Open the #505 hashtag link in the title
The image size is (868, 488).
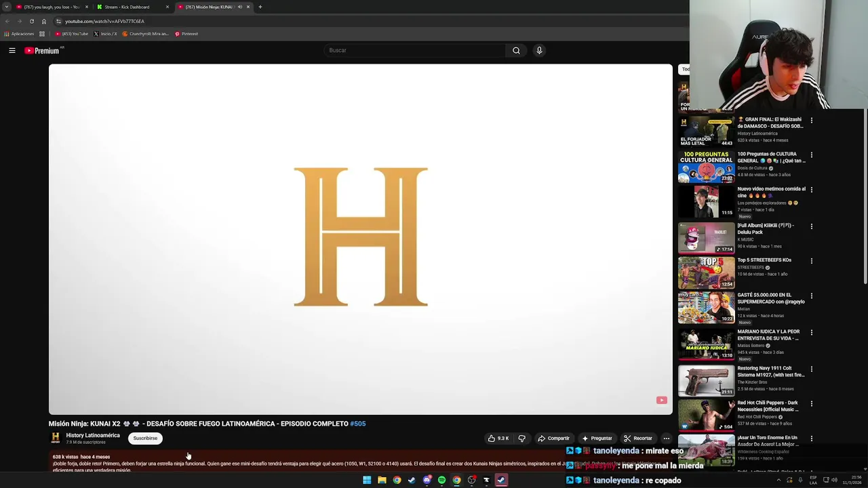(x=357, y=424)
